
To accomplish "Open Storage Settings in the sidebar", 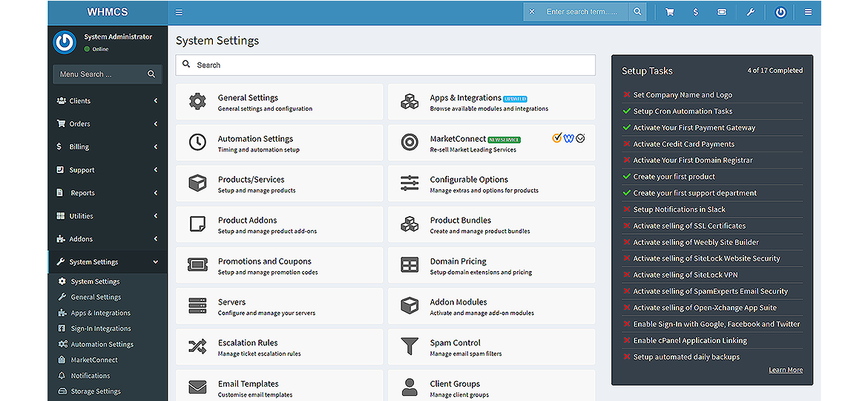I will [x=95, y=391].
